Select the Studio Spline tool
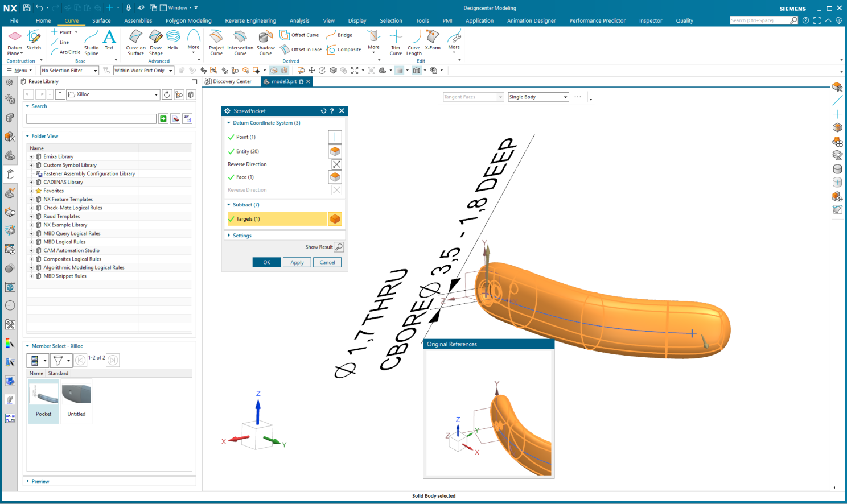 point(91,42)
